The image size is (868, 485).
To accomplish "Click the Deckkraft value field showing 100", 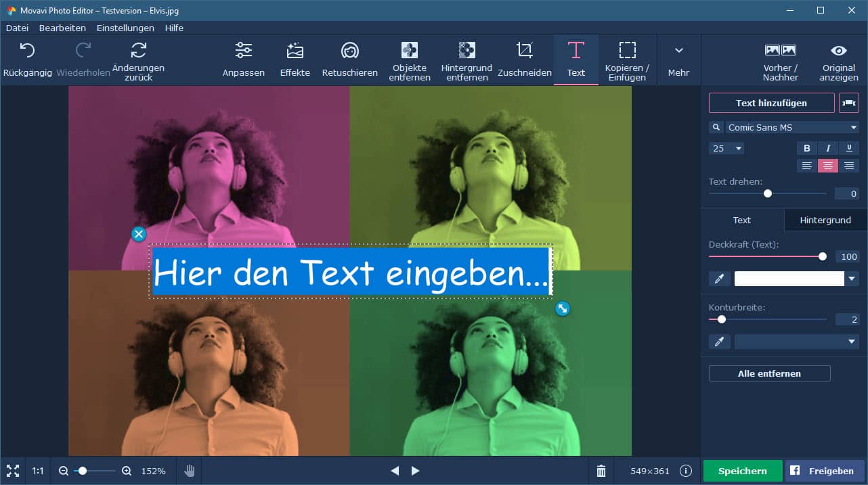I will (846, 256).
